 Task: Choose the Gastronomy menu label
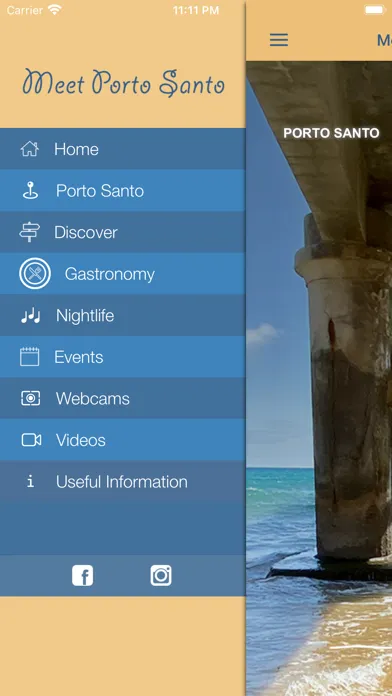point(110,274)
